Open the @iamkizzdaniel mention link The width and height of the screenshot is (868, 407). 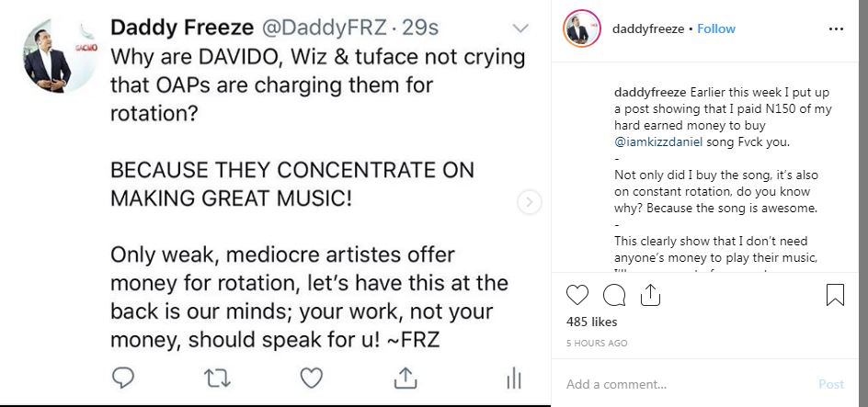[656, 142]
